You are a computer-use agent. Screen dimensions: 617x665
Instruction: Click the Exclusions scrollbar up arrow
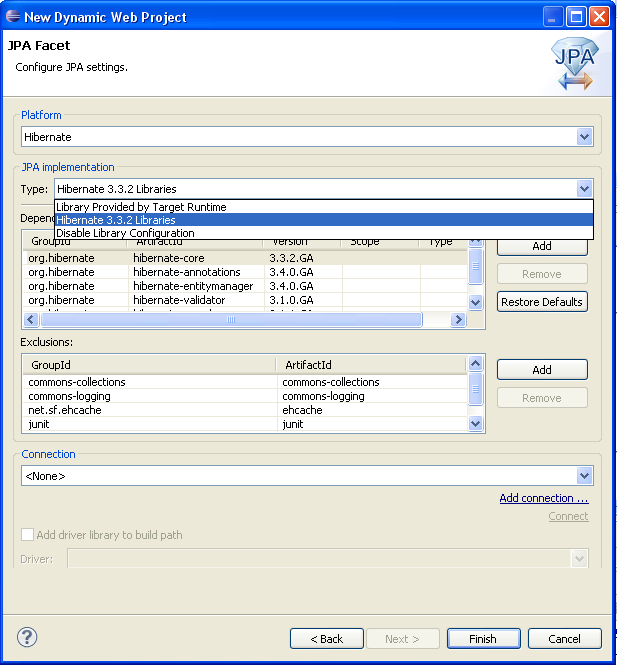[475, 363]
